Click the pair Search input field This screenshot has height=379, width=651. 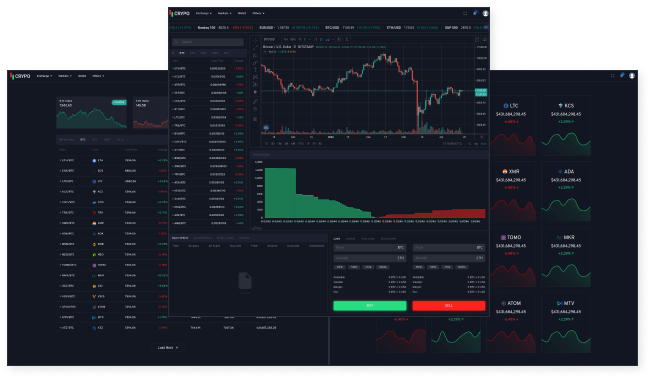point(208,42)
